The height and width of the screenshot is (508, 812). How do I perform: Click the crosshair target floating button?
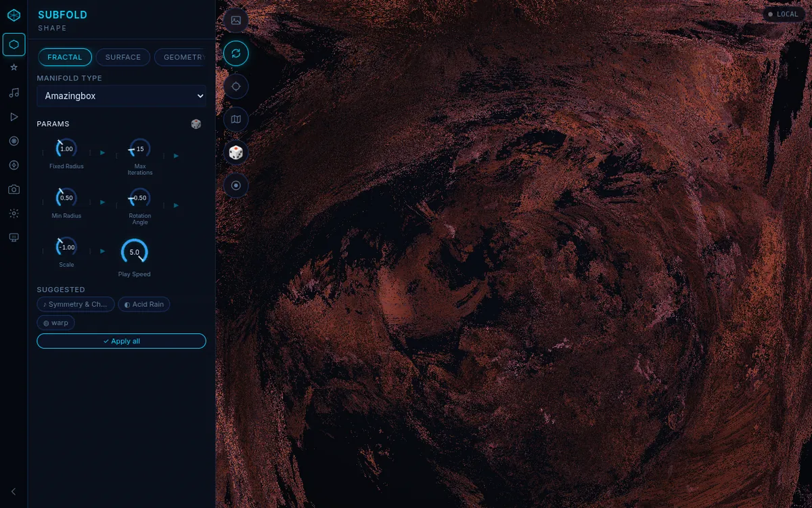pyautogui.click(x=236, y=87)
